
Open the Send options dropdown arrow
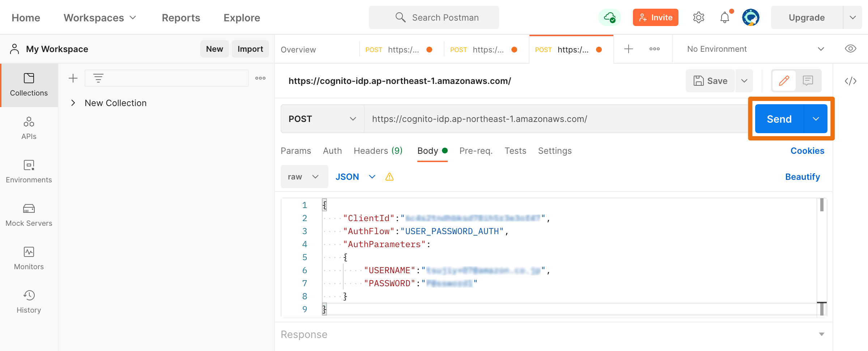click(816, 119)
